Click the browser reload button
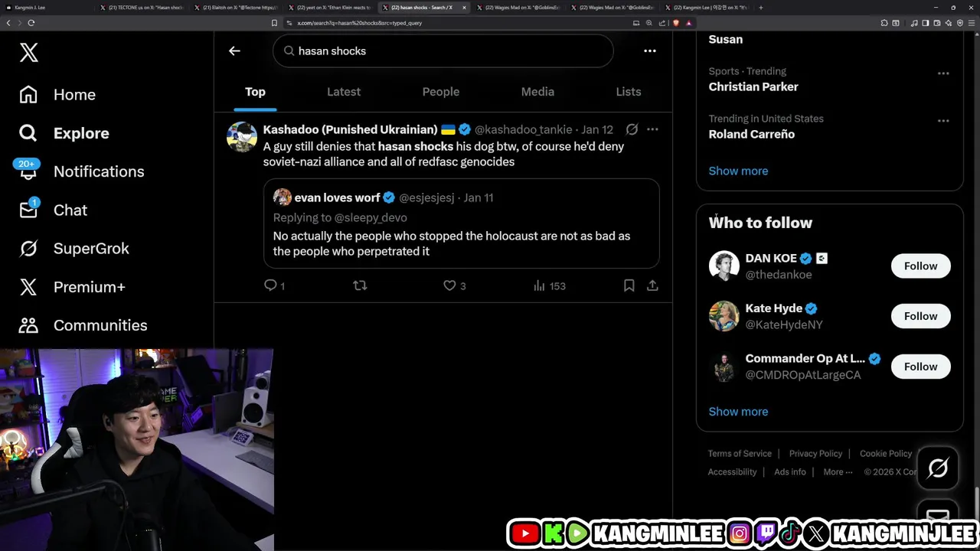This screenshot has height=551, width=980. [31, 23]
